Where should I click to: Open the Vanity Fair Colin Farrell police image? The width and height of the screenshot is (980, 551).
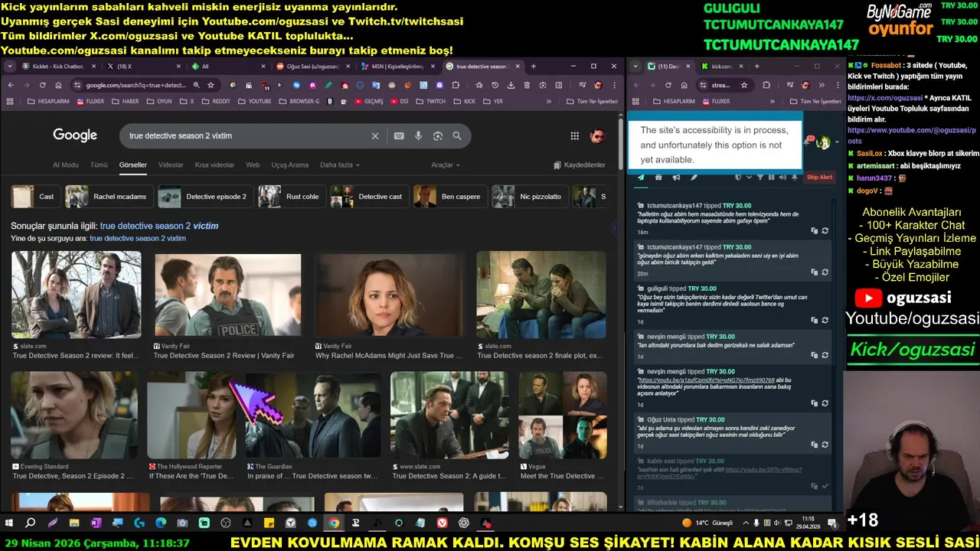[x=228, y=296]
